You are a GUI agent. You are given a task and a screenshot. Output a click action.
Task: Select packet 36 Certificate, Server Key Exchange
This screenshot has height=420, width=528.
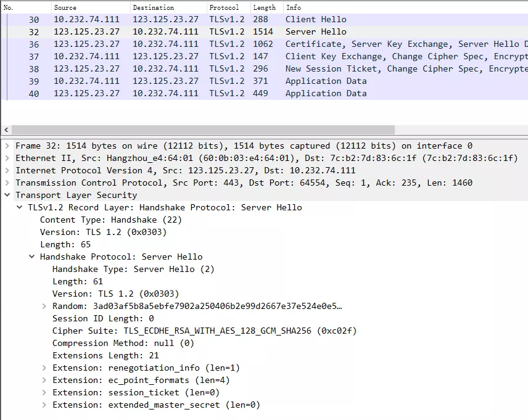(x=265, y=44)
